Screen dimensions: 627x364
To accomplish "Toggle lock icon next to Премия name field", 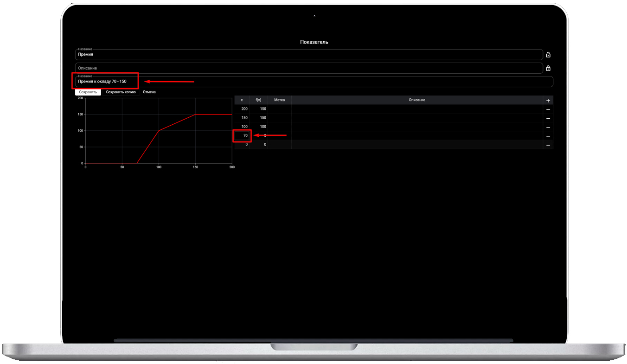I will click(548, 55).
